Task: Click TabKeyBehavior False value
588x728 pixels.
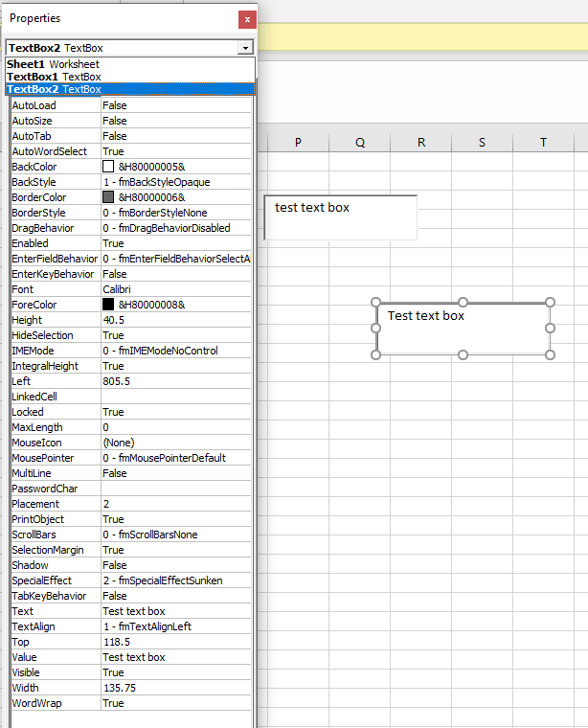Action: pos(176,596)
